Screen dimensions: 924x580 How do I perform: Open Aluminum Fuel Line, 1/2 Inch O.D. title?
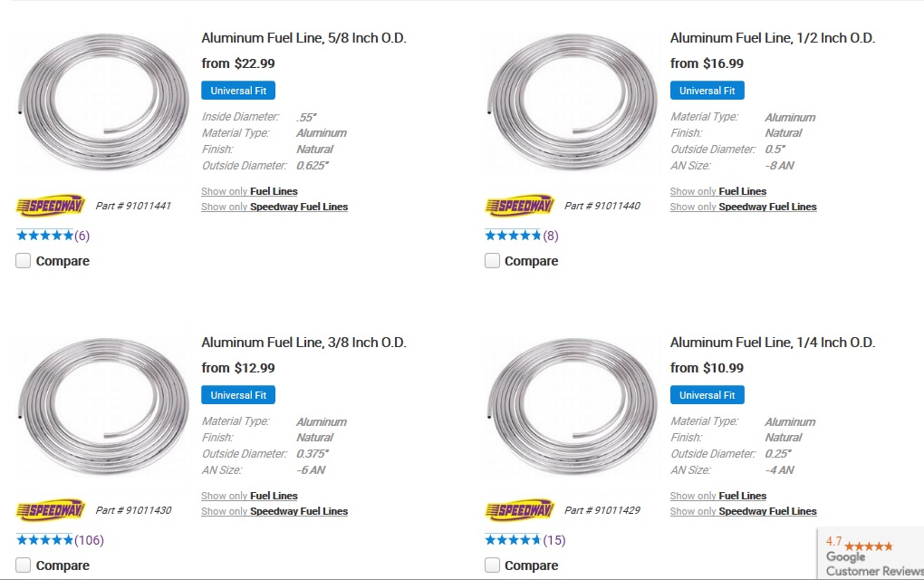click(773, 38)
